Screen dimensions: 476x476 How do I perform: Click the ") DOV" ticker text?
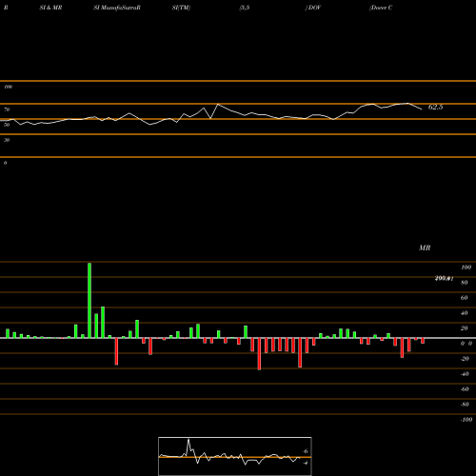click(313, 8)
